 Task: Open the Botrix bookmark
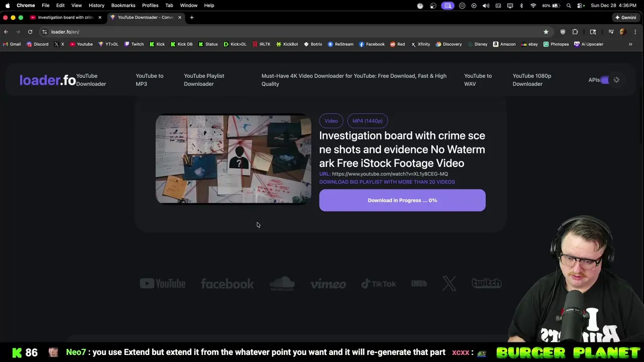[x=313, y=44]
